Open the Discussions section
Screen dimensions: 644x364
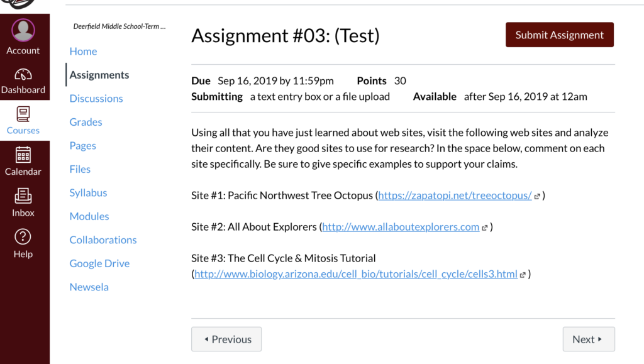pyautogui.click(x=96, y=98)
